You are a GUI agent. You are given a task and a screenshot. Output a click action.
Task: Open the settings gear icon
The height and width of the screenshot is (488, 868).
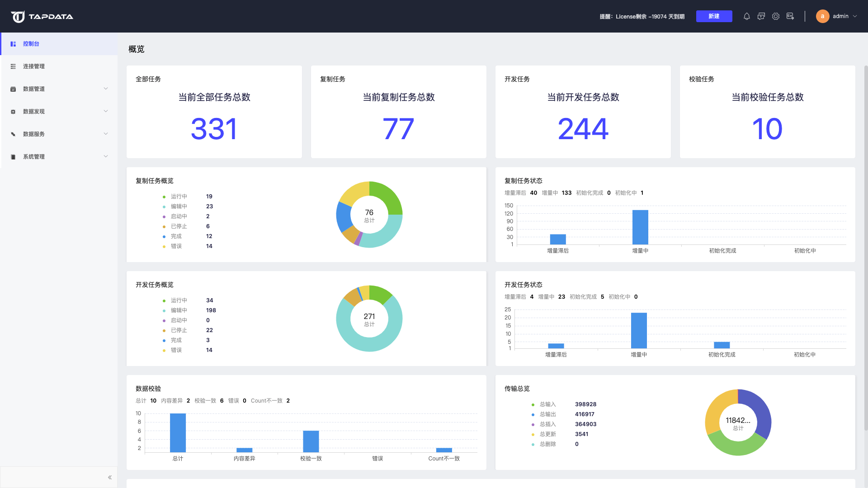776,16
